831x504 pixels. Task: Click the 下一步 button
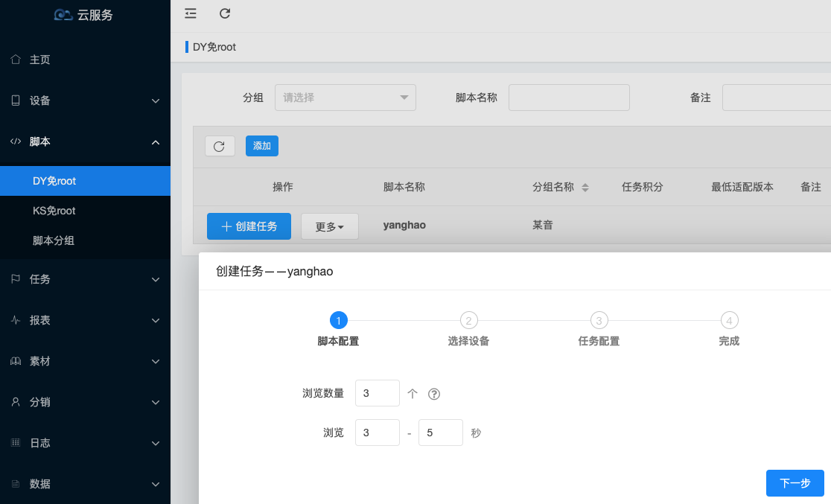pos(795,483)
